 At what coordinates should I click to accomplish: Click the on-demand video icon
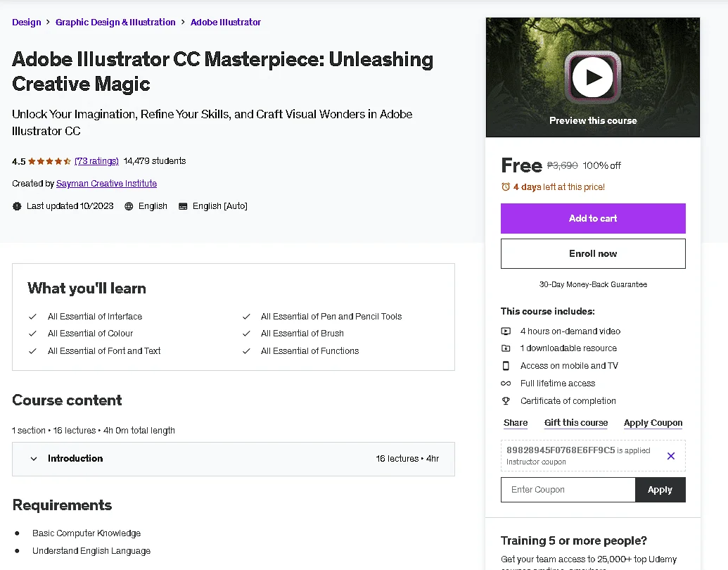click(x=506, y=331)
